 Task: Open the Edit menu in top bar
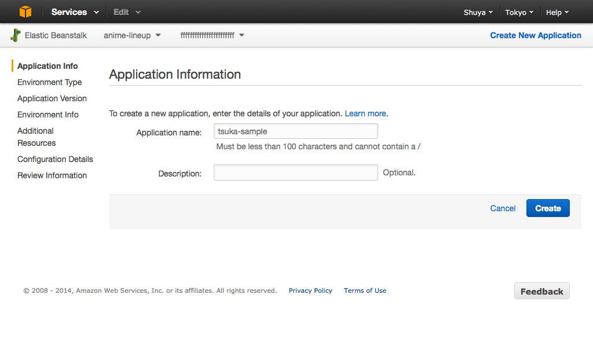click(x=127, y=12)
